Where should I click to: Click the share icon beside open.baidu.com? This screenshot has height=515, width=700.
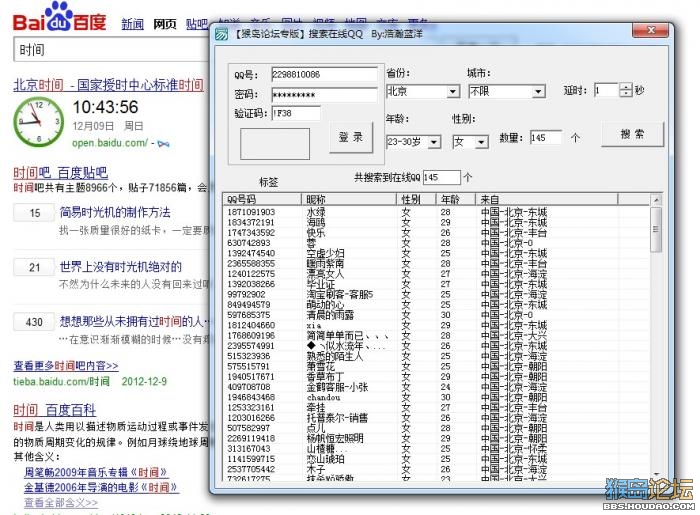(x=163, y=144)
